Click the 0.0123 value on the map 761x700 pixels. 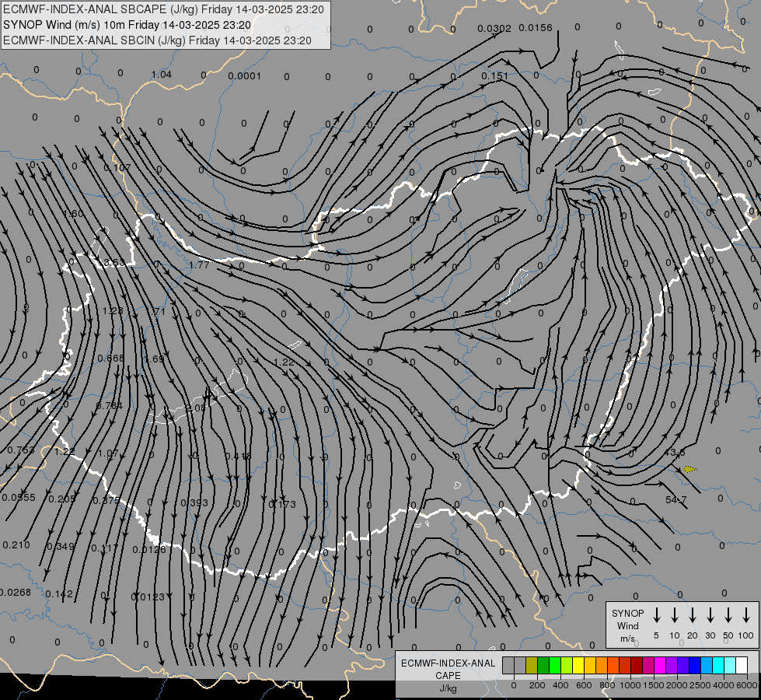coord(148,597)
